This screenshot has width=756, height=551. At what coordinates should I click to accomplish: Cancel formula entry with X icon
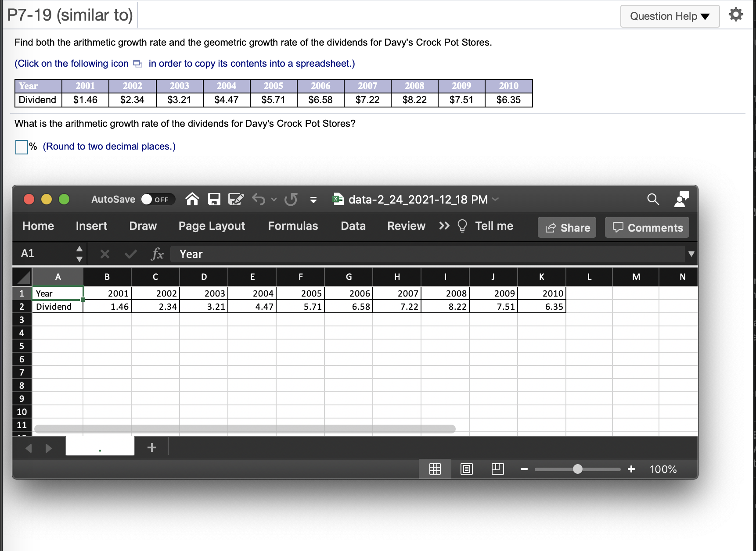click(104, 254)
